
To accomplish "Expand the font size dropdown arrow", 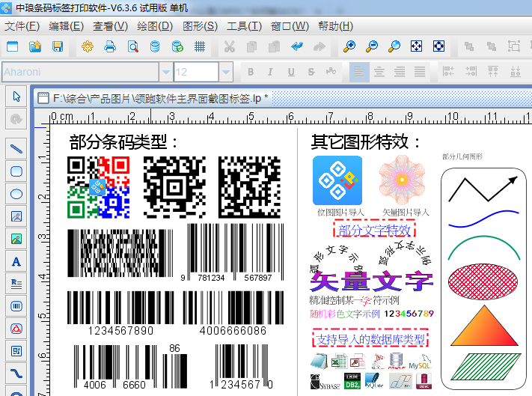I will point(226,72).
